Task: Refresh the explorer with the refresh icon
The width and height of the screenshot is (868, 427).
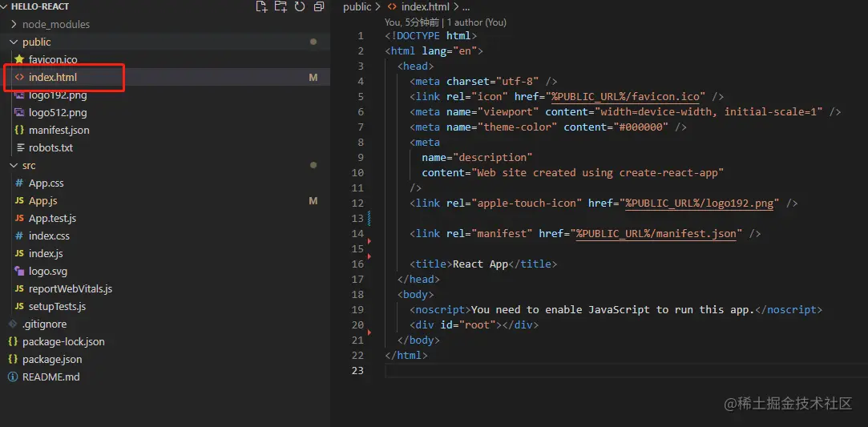Action: tap(300, 6)
